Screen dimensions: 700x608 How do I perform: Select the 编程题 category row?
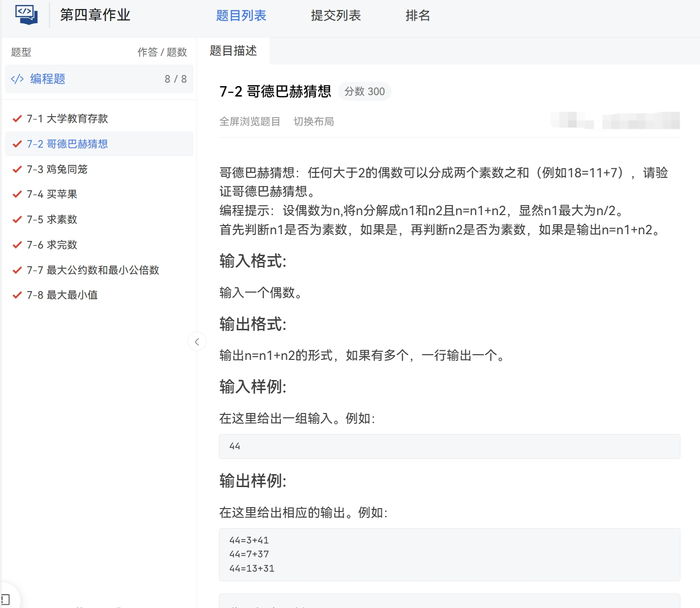tap(99, 79)
